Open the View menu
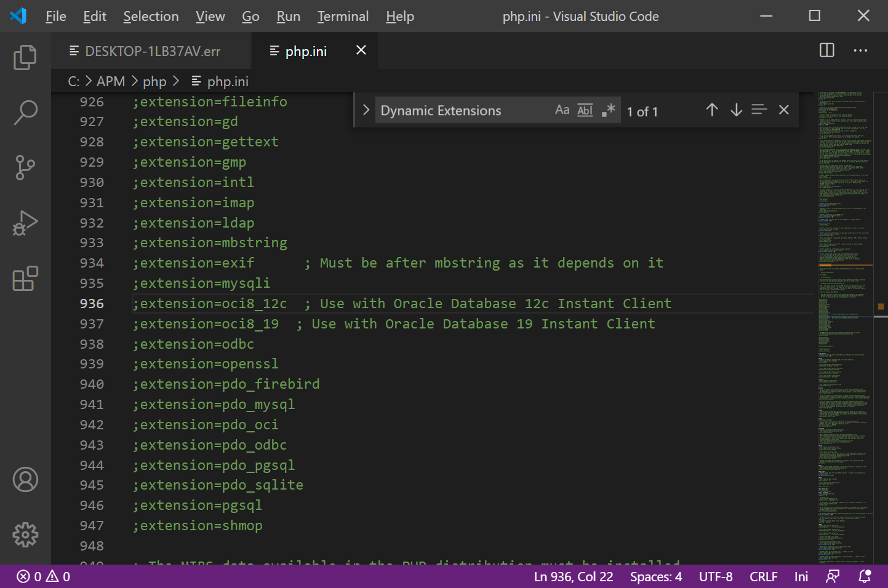The width and height of the screenshot is (888, 588). tap(210, 16)
